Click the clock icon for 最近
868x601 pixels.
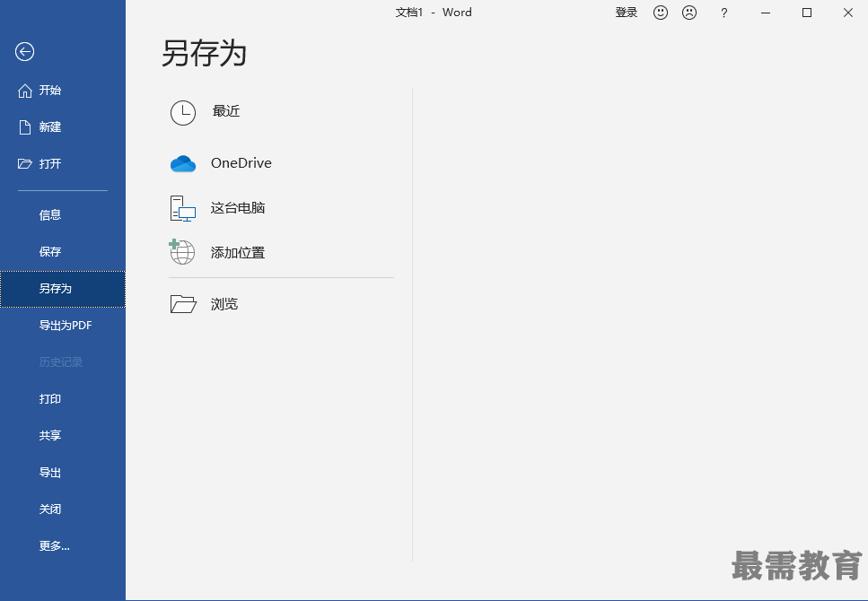pos(183,113)
